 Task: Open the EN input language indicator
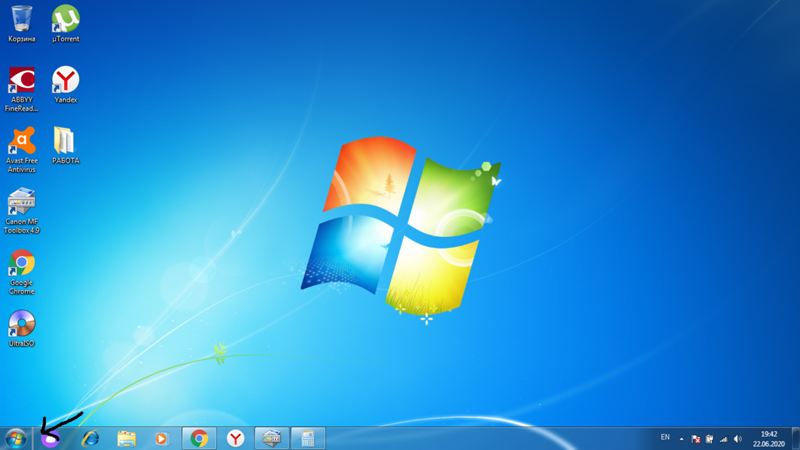[665, 437]
